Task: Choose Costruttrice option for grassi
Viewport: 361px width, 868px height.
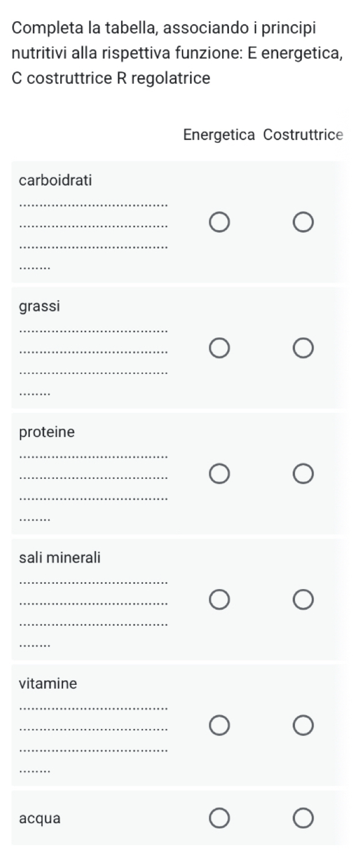Action: [x=303, y=348]
